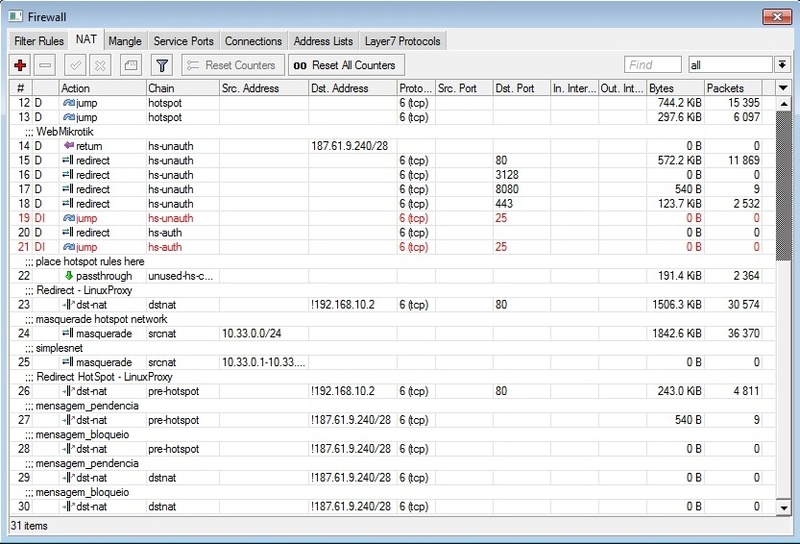
Task: Select disabled jump icon in rule 21
Action: tap(68, 247)
